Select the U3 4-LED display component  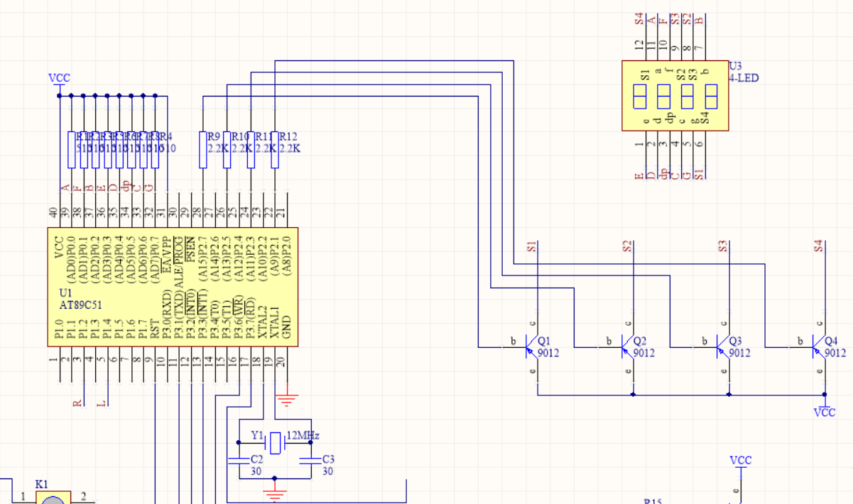pyautogui.click(x=675, y=95)
